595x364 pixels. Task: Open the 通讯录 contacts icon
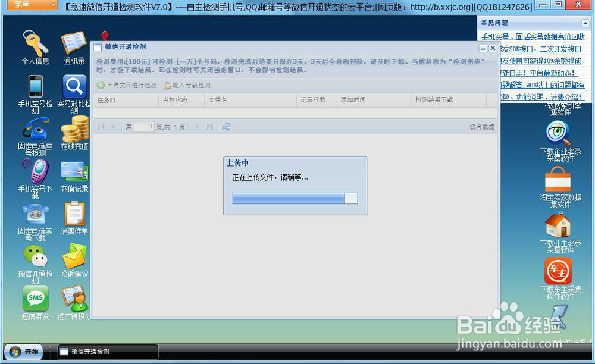click(73, 48)
